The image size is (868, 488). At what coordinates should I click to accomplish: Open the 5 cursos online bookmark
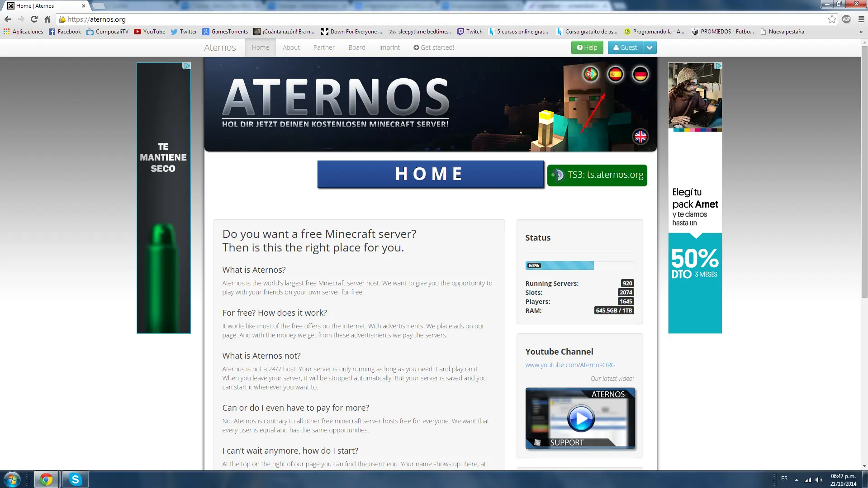coord(518,32)
